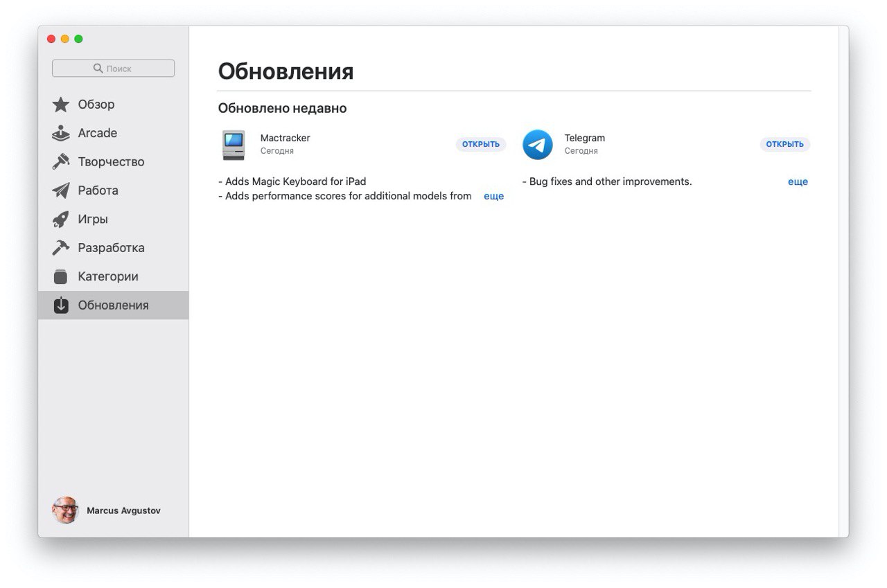The height and width of the screenshot is (588, 887).
Task: Click the Категории box icon
Action: [61, 276]
